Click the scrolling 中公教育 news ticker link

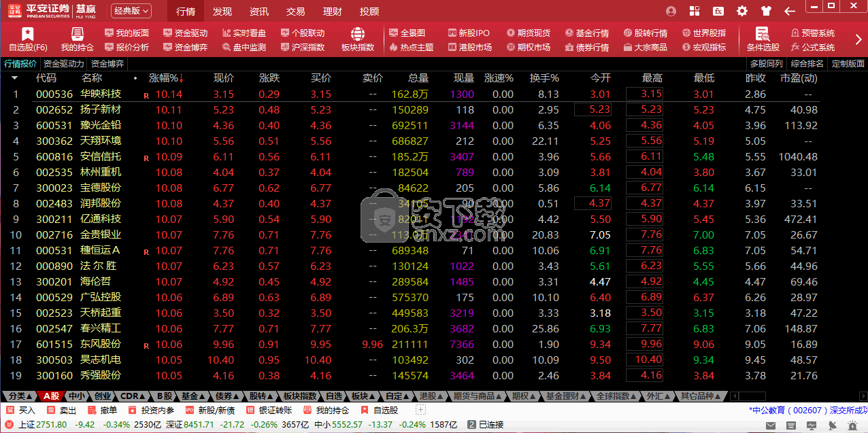[x=808, y=410]
